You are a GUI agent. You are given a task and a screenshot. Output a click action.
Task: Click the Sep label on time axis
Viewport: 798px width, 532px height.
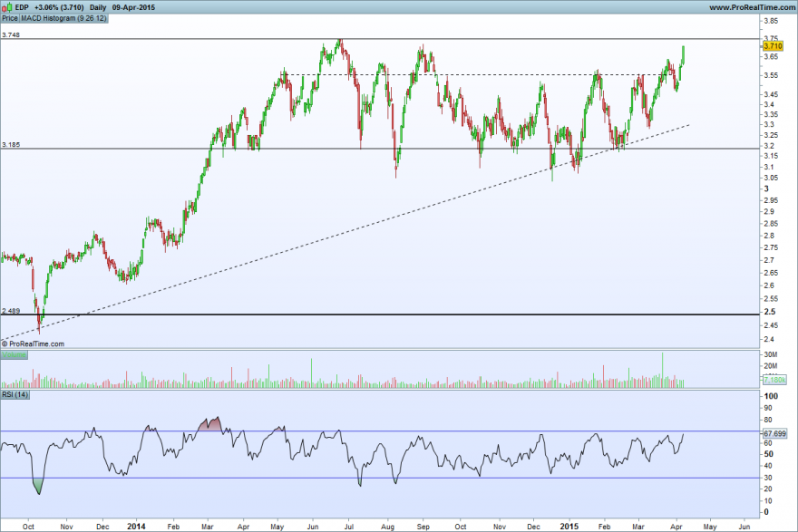(x=423, y=527)
